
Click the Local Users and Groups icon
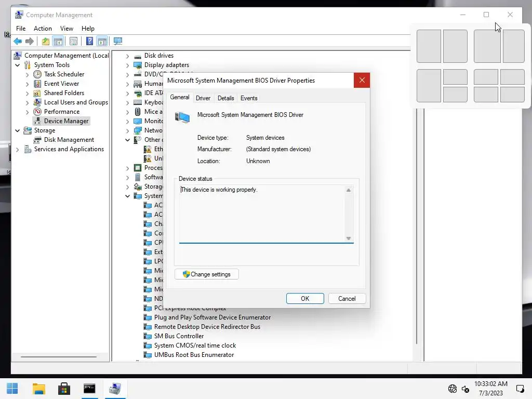click(37, 102)
